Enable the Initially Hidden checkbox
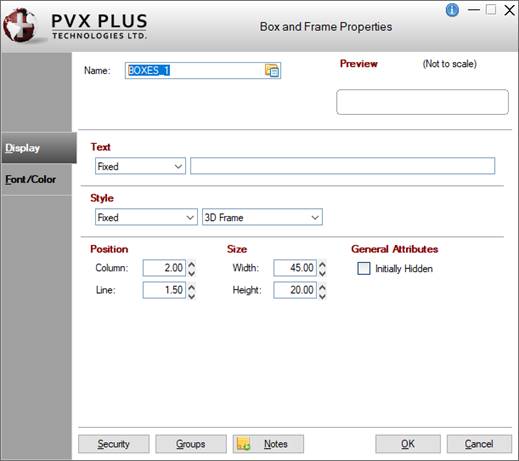Image resolution: width=519 pixels, height=461 pixels. (364, 268)
